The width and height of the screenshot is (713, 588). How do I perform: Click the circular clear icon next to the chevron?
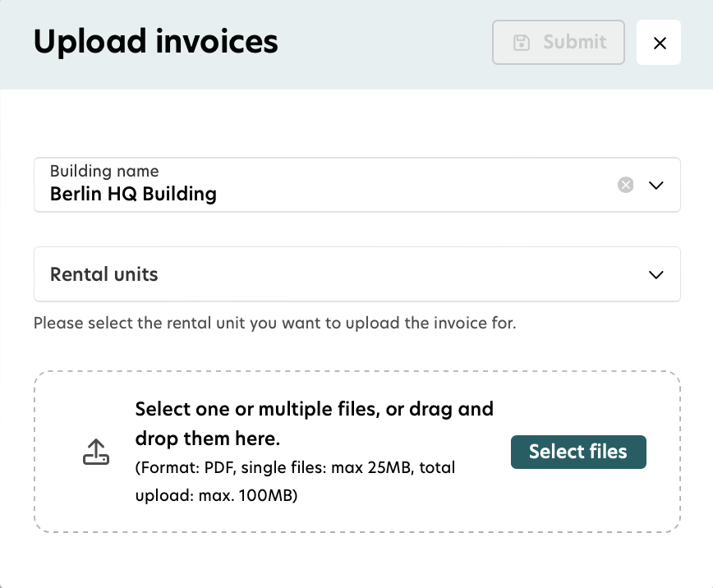(625, 185)
